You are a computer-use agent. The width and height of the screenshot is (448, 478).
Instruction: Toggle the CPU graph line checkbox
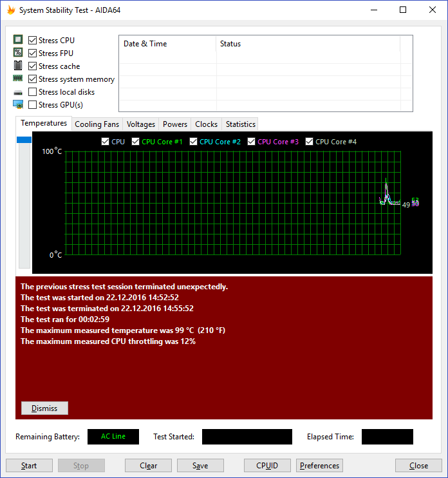105,142
